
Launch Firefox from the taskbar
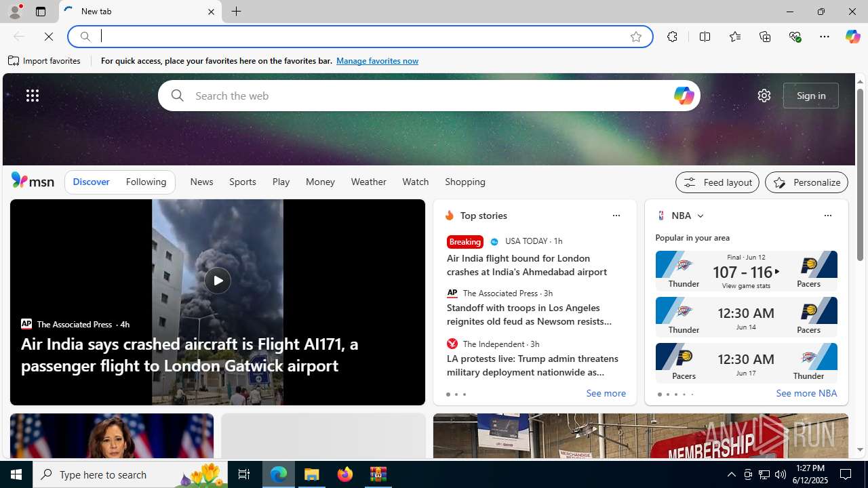[x=344, y=474]
